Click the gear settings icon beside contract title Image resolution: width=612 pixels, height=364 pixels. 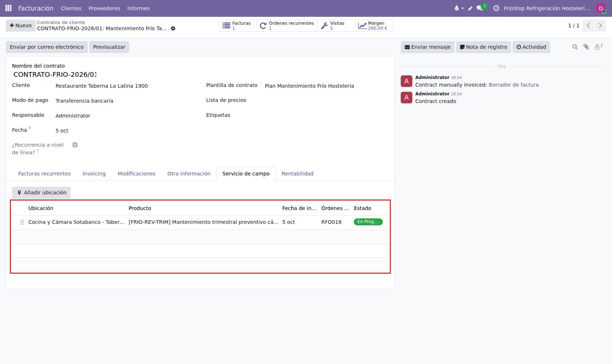173,28
